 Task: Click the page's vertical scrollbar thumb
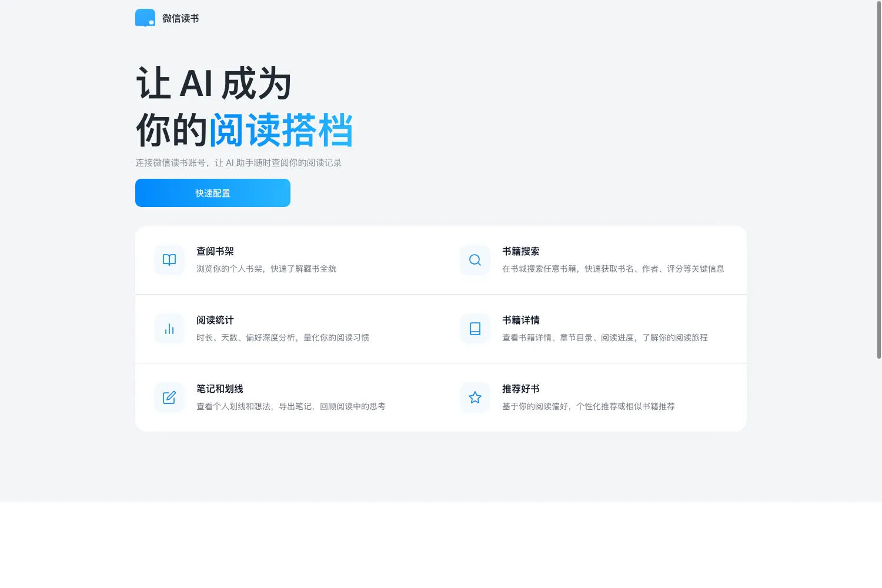[x=879, y=180]
